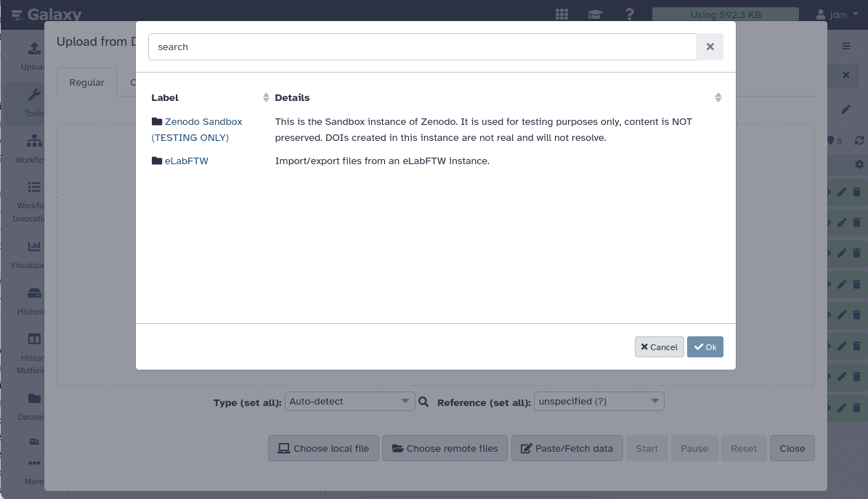Open the Reference unspecified dropdown
Image resolution: width=868 pixels, height=499 pixels.
click(x=599, y=401)
